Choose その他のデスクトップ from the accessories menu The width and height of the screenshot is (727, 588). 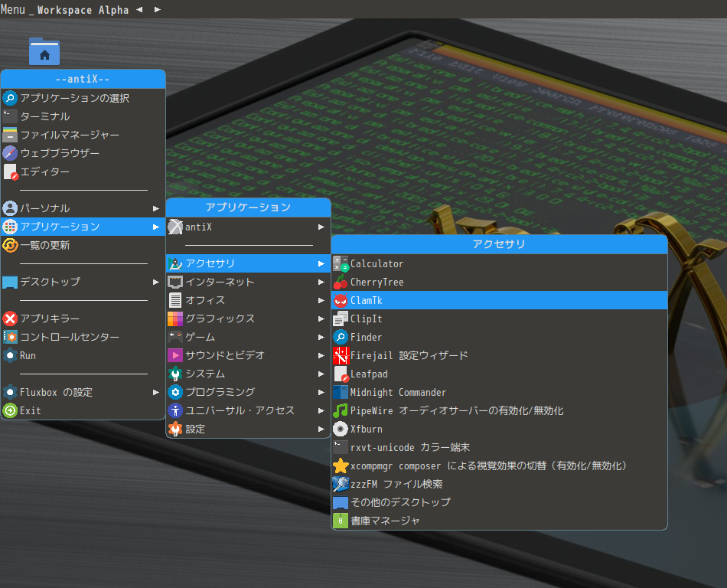(500, 502)
